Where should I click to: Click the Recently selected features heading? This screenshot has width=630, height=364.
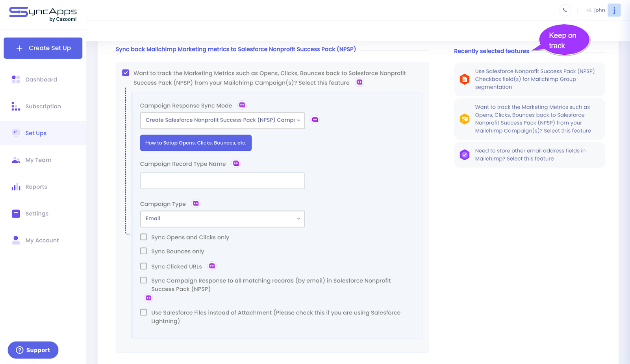[491, 51]
